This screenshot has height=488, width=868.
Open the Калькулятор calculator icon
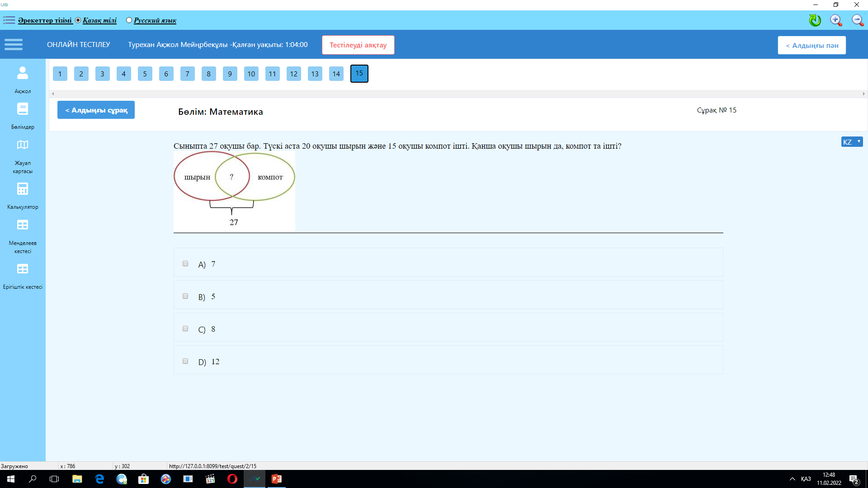click(22, 189)
